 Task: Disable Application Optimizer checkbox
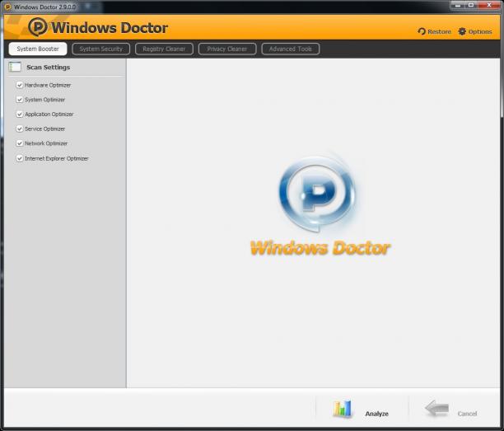pos(19,115)
